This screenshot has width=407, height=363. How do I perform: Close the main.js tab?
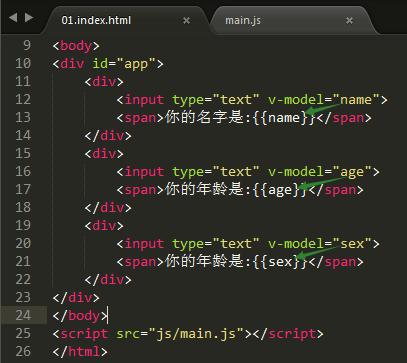point(349,21)
